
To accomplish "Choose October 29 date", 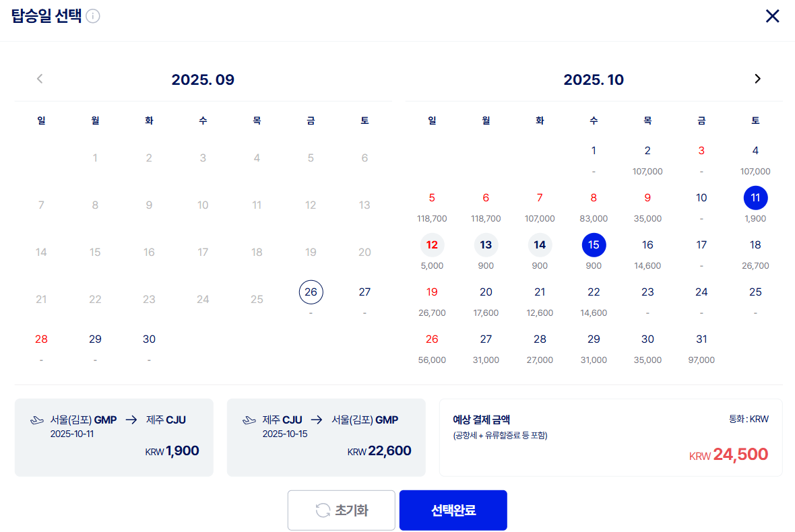I will pyautogui.click(x=594, y=339).
